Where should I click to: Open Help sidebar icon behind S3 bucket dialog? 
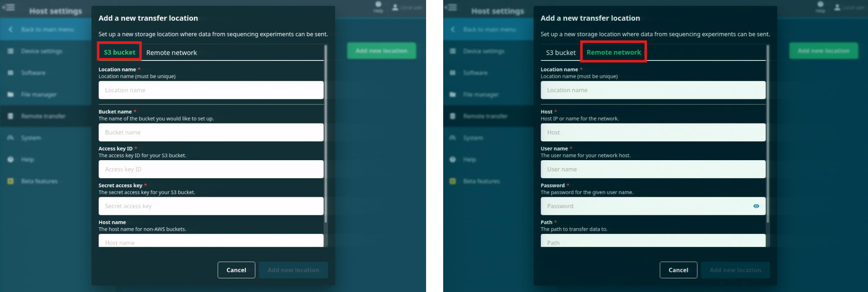[10, 159]
